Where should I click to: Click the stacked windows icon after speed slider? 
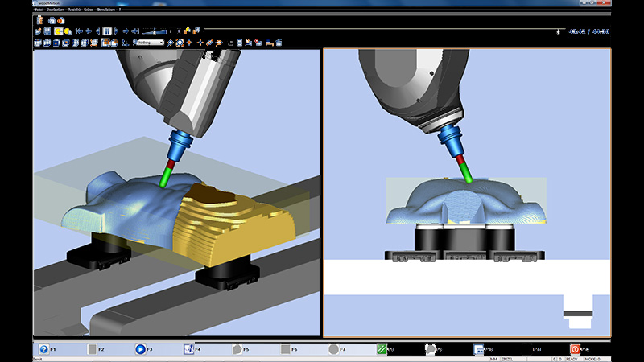196,31
